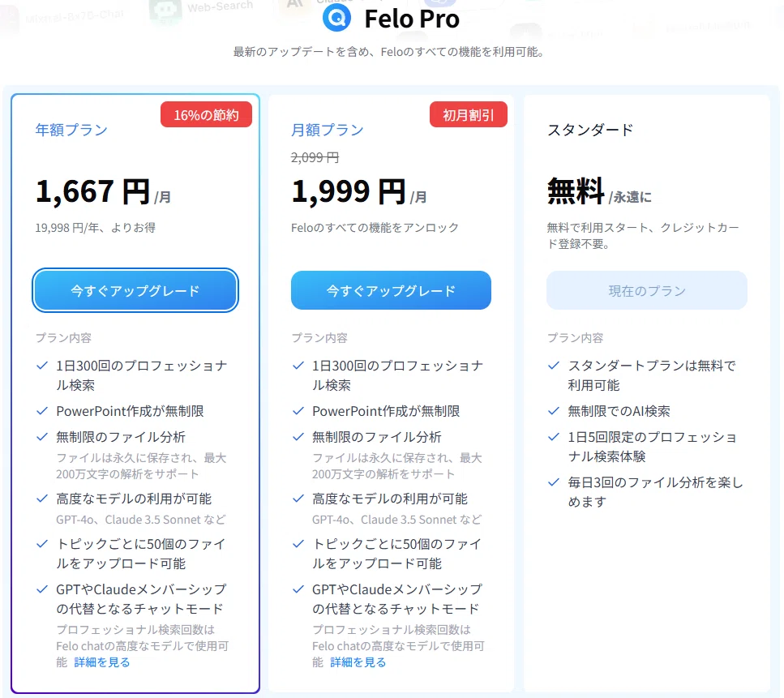Click checkmark beside annual PowerPoint作成が無制限
The height and width of the screenshot is (698, 784).
(42, 411)
